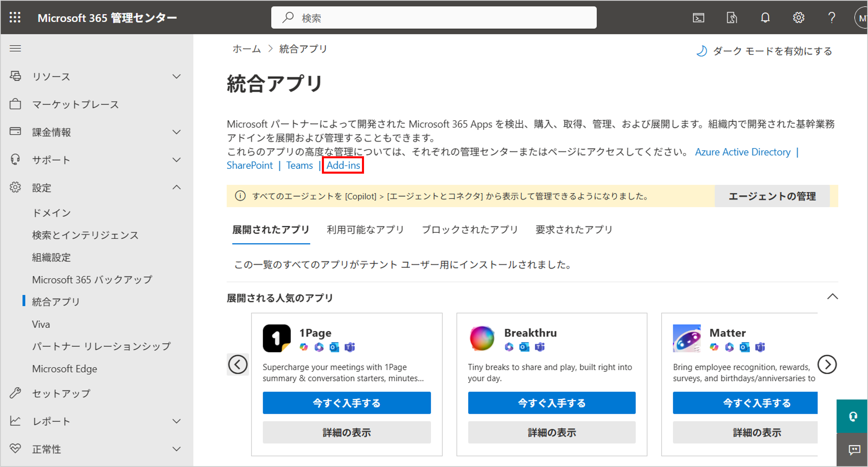Click the teal help headset button

coord(853,416)
